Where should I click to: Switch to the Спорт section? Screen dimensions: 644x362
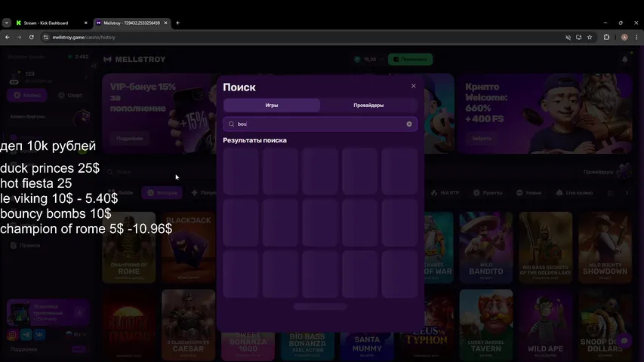click(70, 95)
